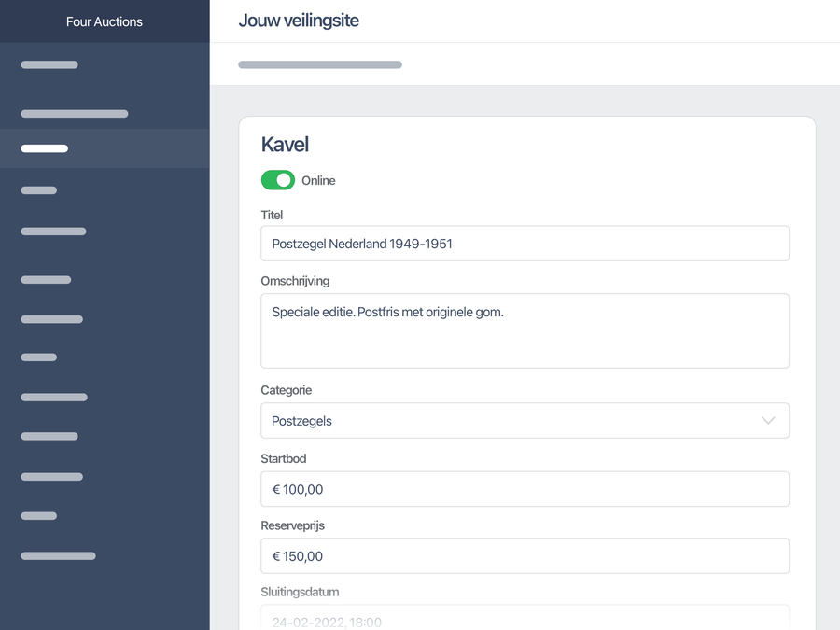This screenshot has height=630, width=840.
Task: Click the Jouw veilingsite header title
Action: click(x=299, y=21)
